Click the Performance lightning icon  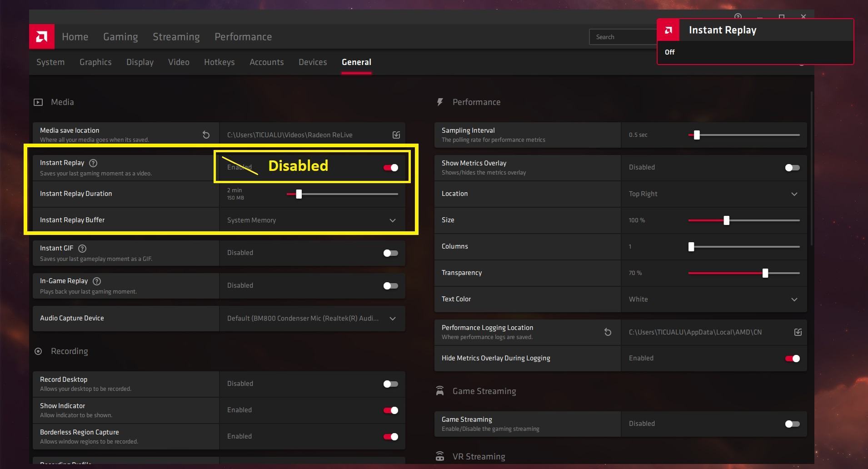[440, 102]
